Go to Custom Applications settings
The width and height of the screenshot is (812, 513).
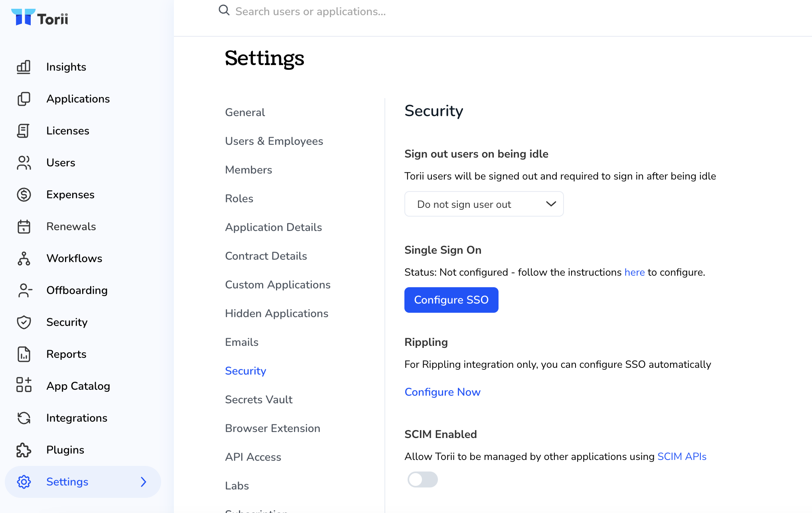pyautogui.click(x=278, y=285)
